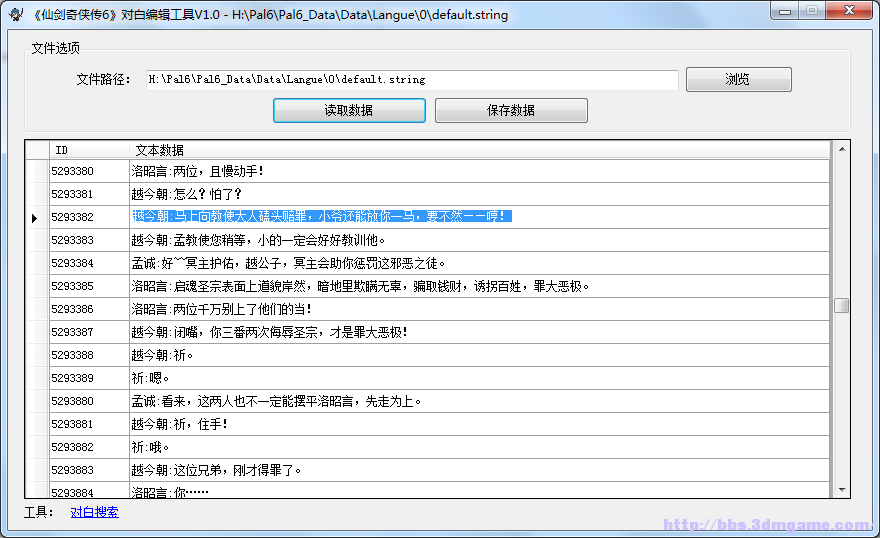Minimize the dialogue editor window

pyautogui.click(x=785, y=11)
